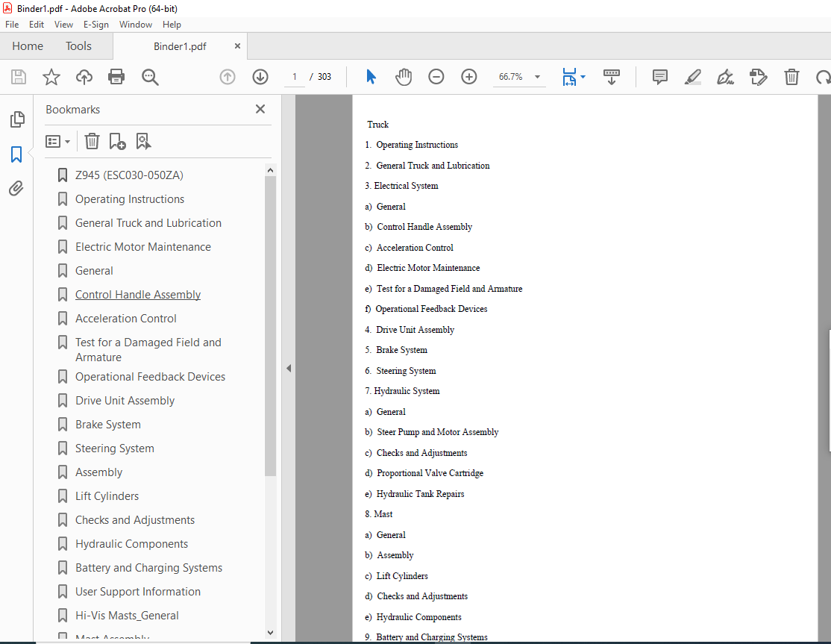Open the E-Sign menu

coord(96,25)
